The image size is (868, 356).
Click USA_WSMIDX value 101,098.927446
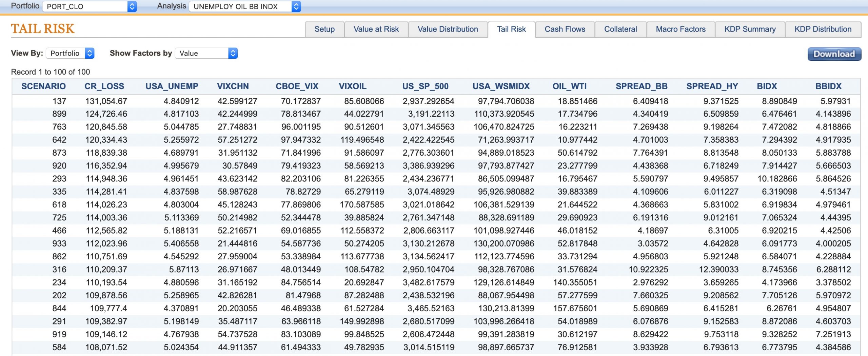pyautogui.click(x=504, y=231)
